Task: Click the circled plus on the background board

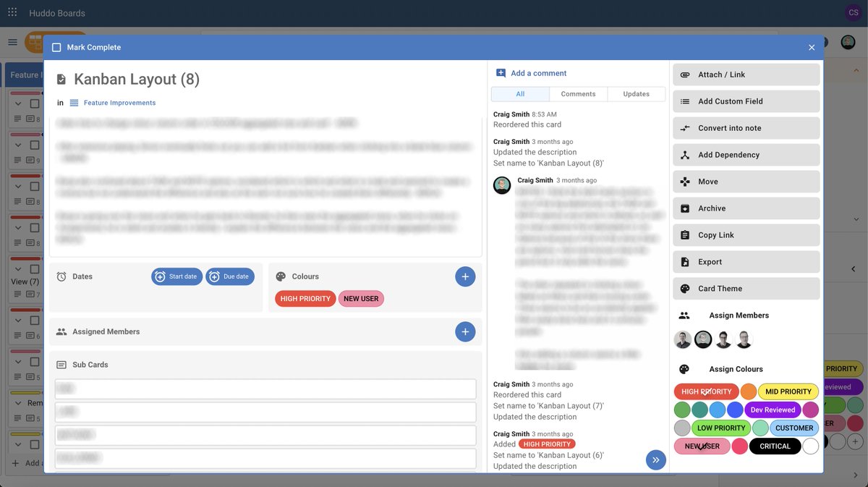Action: (x=855, y=441)
